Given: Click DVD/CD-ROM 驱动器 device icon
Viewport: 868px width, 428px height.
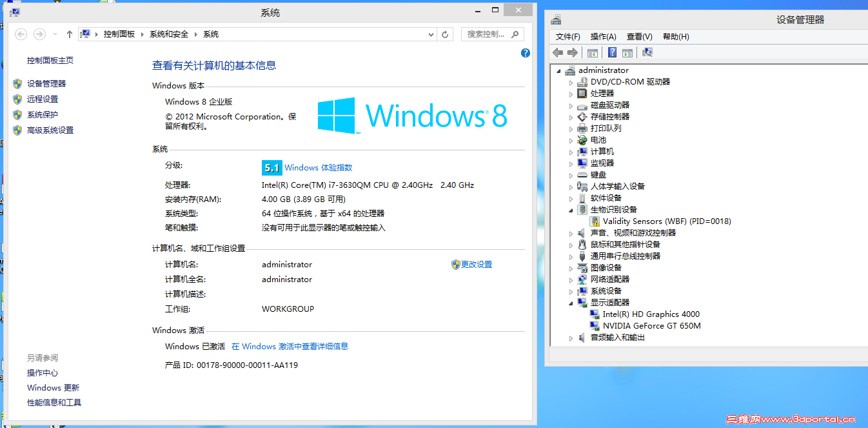Looking at the screenshot, I should [582, 82].
